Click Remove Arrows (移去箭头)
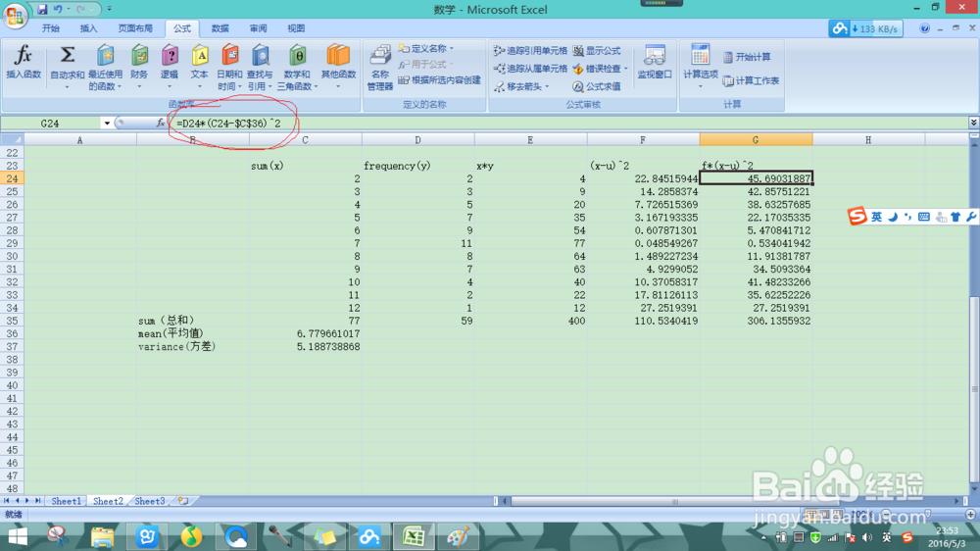Image resolution: width=980 pixels, height=551 pixels. pyautogui.click(x=518, y=86)
